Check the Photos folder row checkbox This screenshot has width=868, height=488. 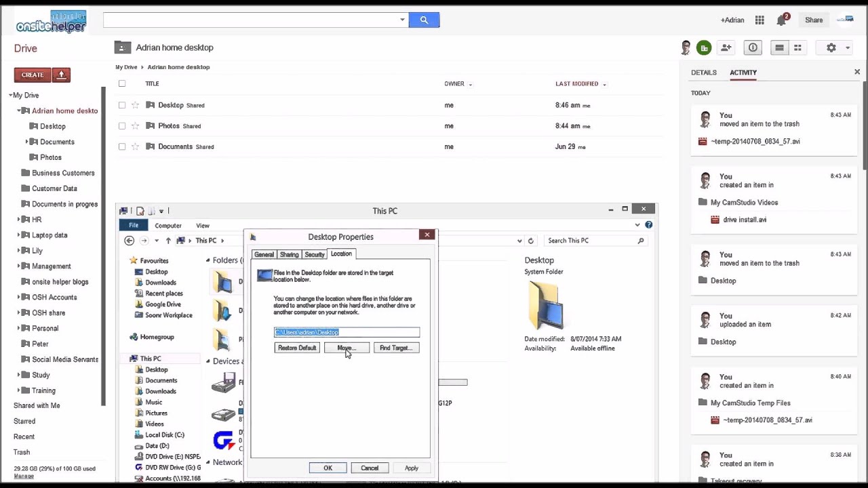tap(122, 126)
